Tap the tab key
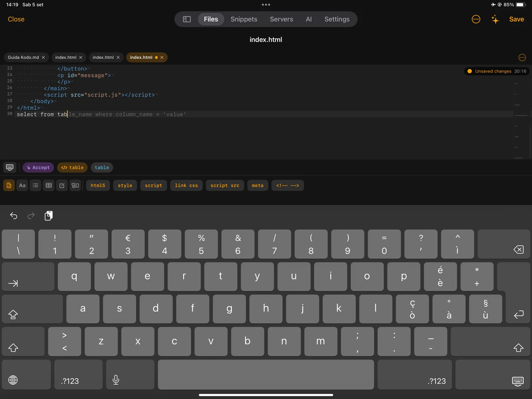The width and height of the screenshot is (532, 399). [28, 277]
